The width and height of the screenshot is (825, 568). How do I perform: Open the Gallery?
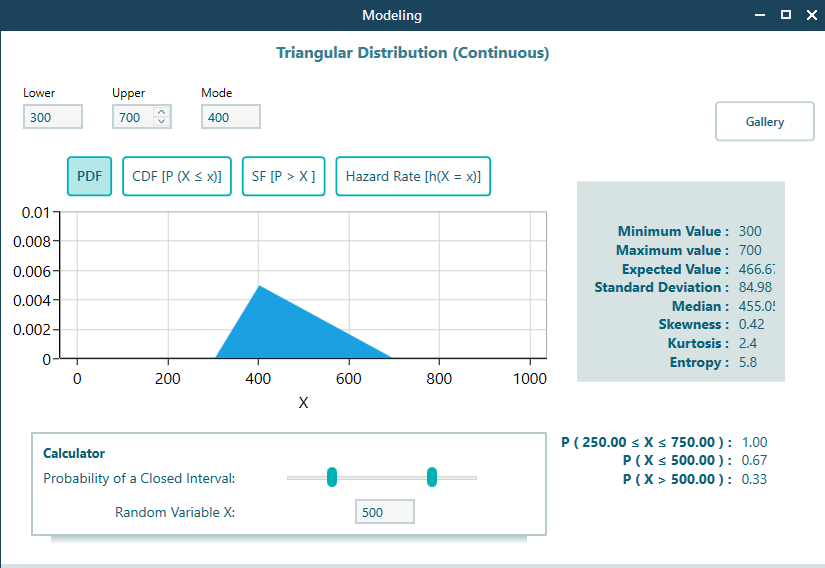coord(764,122)
